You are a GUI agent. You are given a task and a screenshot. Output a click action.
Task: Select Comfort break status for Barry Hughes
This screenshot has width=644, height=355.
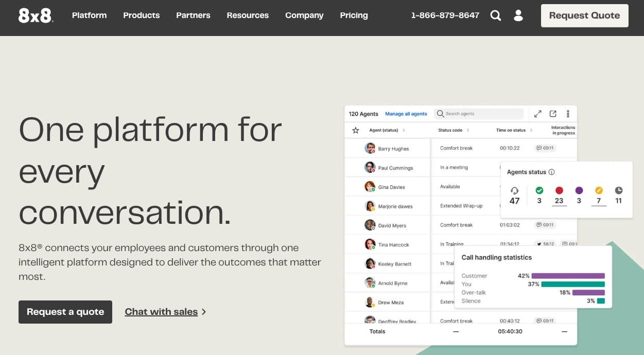click(456, 148)
